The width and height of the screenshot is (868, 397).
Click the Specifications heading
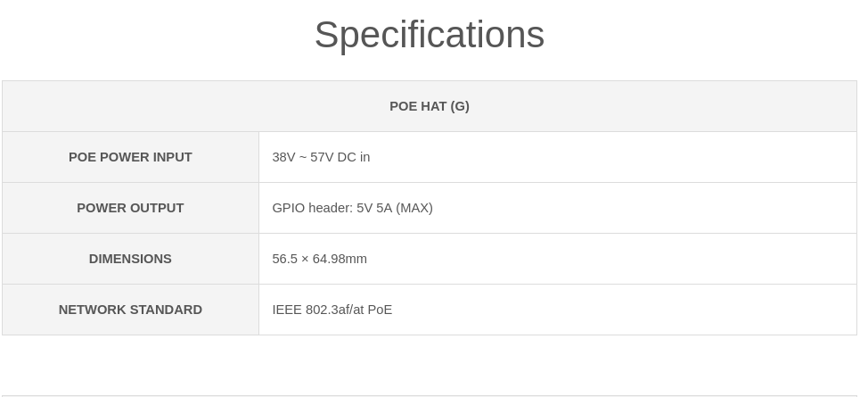pyautogui.click(x=430, y=35)
